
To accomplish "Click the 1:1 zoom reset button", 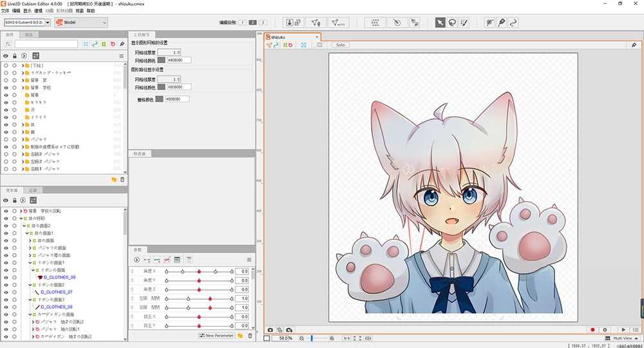I will click(x=346, y=338).
